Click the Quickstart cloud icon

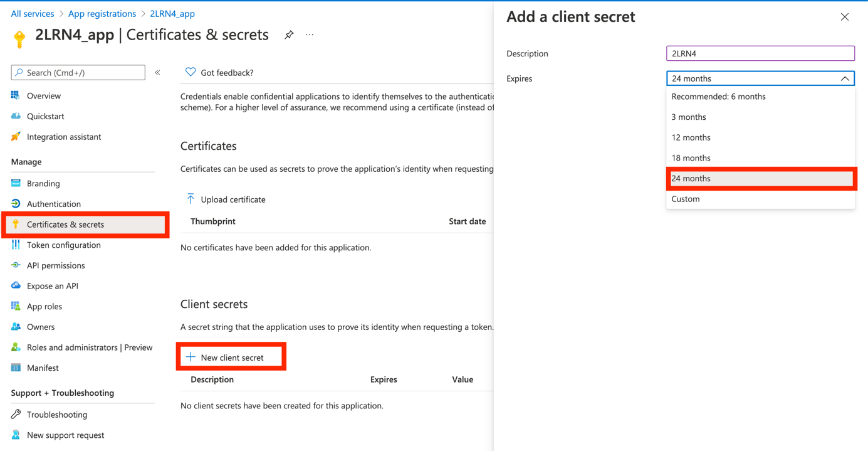pos(16,116)
